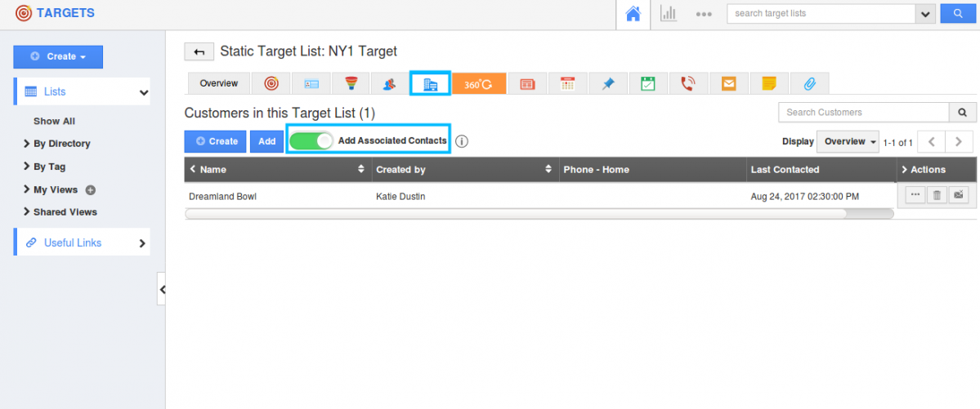The width and height of the screenshot is (980, 409).
Task: Select Show All in Lists
Action: point(55,121)
